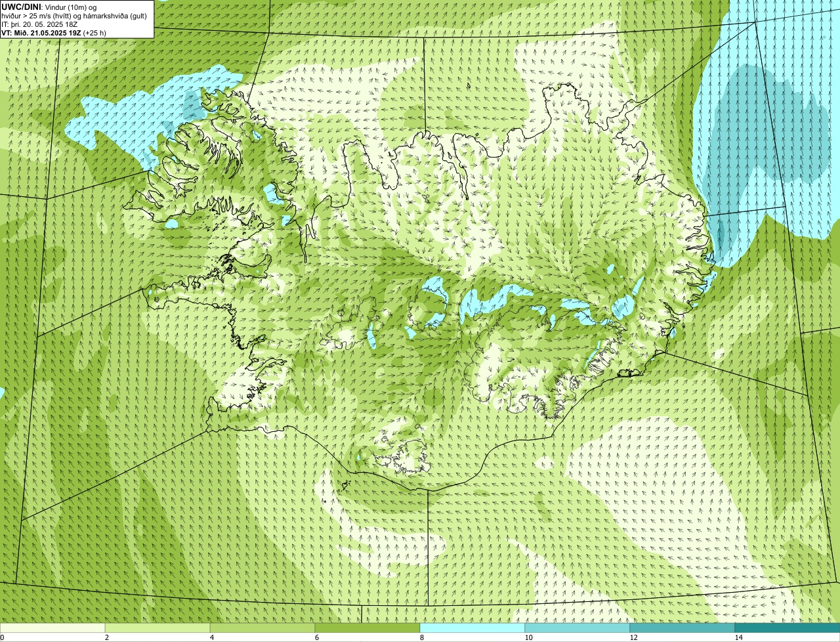Screen dimensions: 840x642
Task: Click the "UWC/DINI: Vindur (10m) og" title line
Action: click(49, 7)
